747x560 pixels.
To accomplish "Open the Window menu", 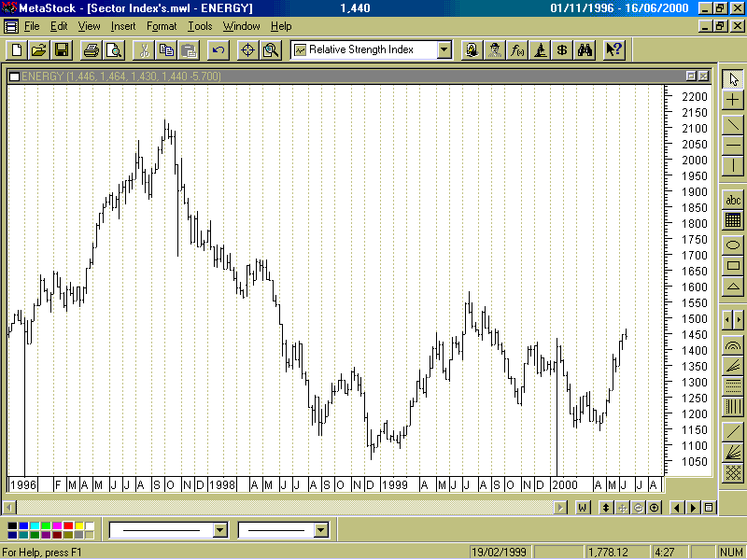I will pyautogui.click(x=241, y=26).
